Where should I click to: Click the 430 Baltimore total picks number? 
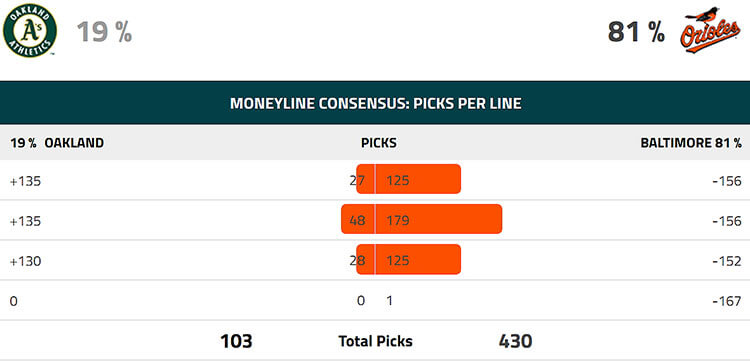tap(515, 341)
